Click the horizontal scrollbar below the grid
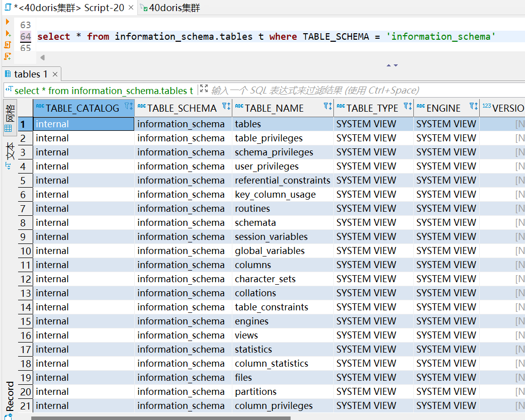The height and width of the screenshot is (420, 525). pyautogui.click(x=161, y=417)
